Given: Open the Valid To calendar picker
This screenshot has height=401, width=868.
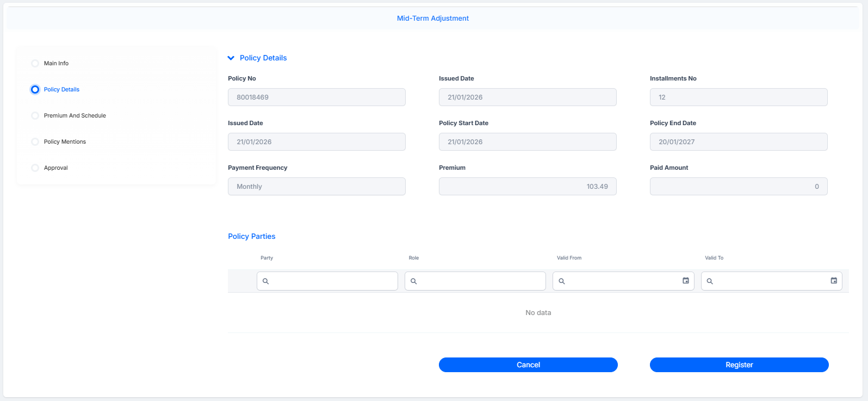Looking at the screenshot, I should (833, 281).
